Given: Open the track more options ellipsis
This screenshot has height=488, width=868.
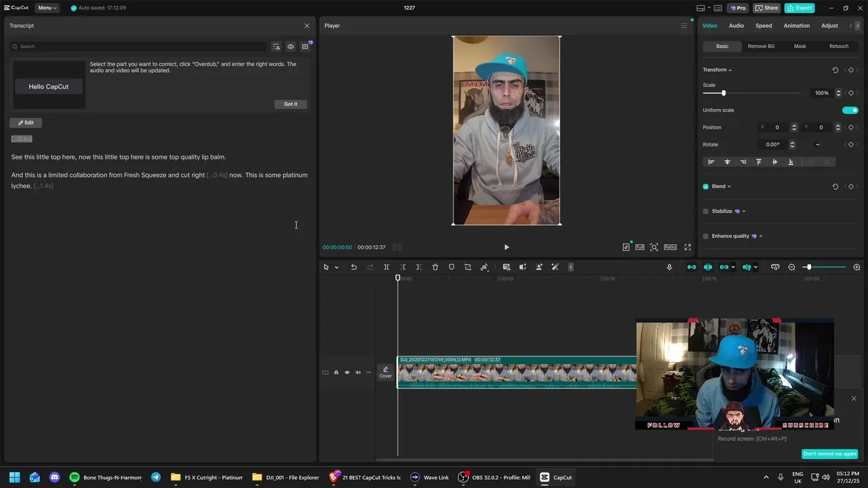Looking at the screenshot, I should 369,372.
